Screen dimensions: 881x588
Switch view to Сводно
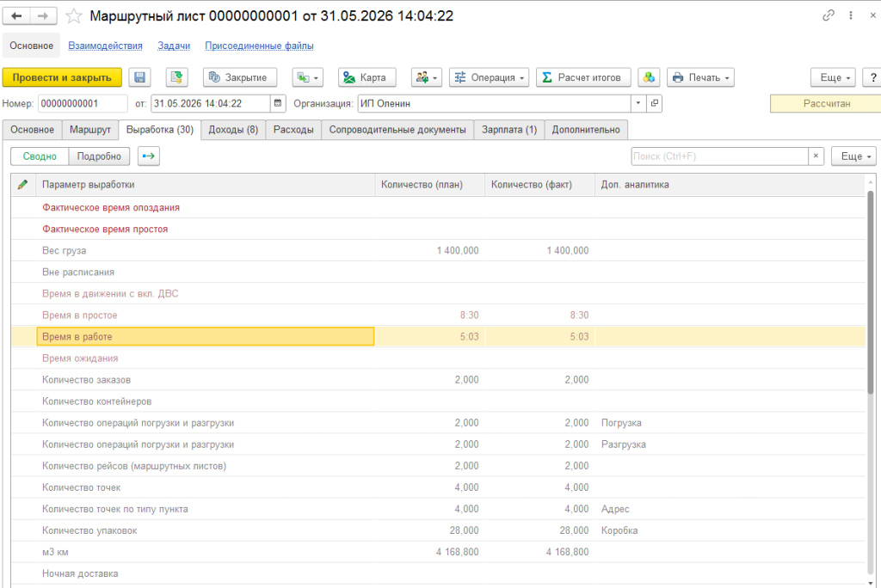40,156
